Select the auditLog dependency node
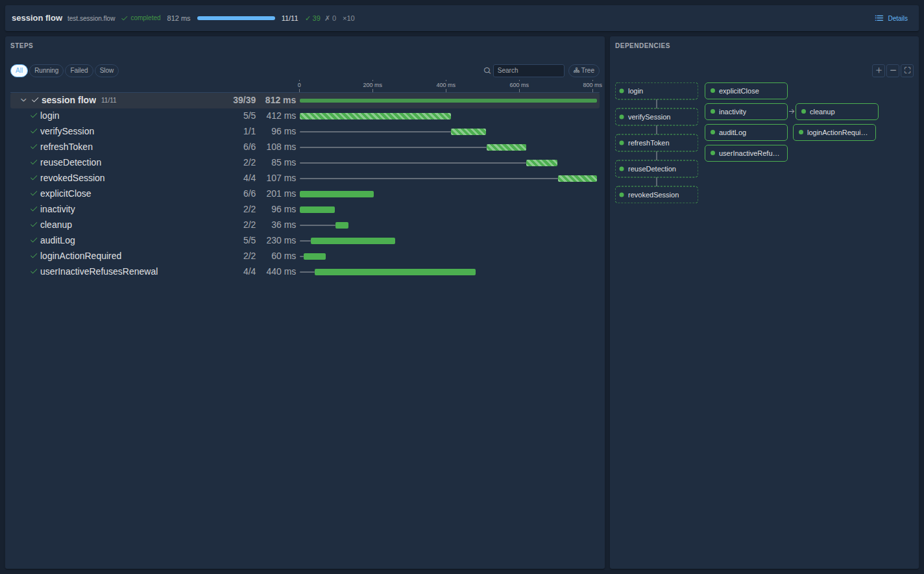 pyautogui.click(x=746, y=132)
